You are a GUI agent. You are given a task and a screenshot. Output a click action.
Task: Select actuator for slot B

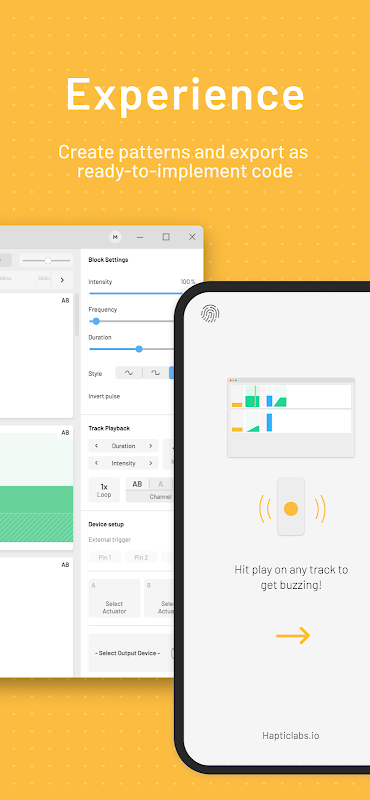(160, 598)
